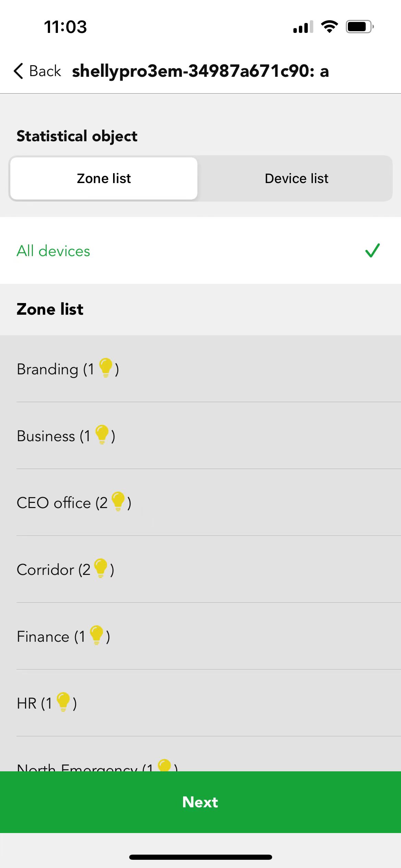Switch to the Zone list tab
This screenshot has height=868, width=401.
click(104, 178)
